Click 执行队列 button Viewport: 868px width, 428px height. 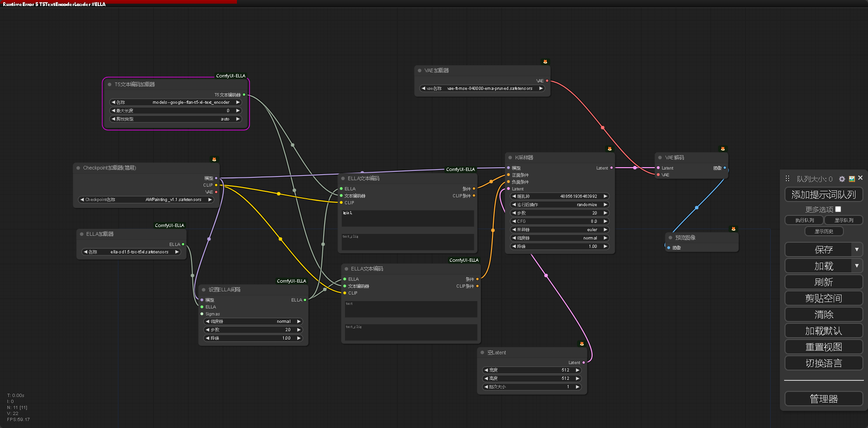804,220
